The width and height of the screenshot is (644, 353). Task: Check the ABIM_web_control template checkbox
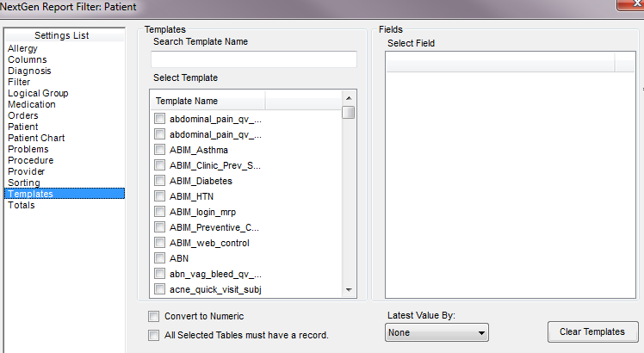point(160,243)
